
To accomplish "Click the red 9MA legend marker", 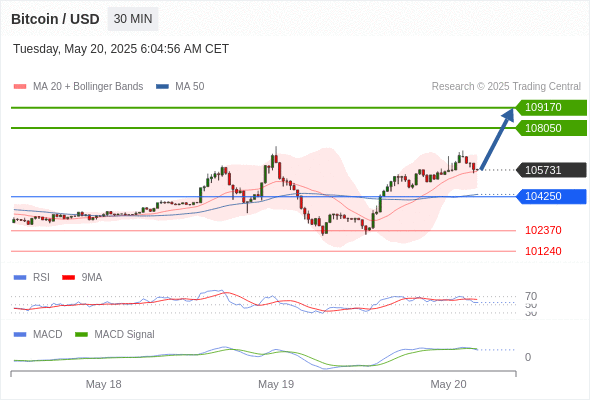I will tap(68, 278).
